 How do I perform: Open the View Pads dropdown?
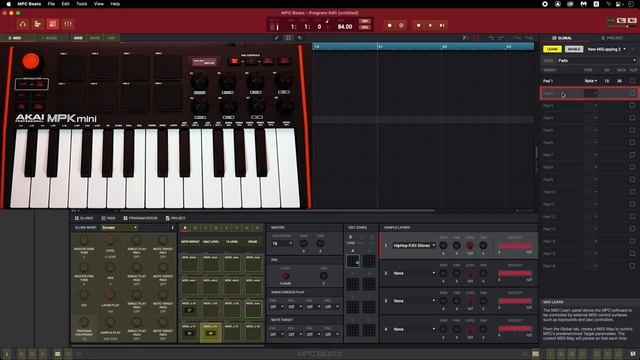596,60
